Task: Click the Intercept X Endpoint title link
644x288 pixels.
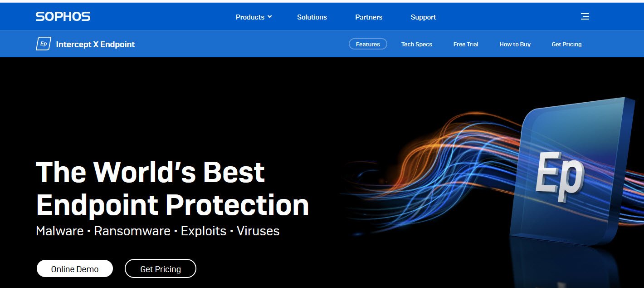Action: click(95, 44)
